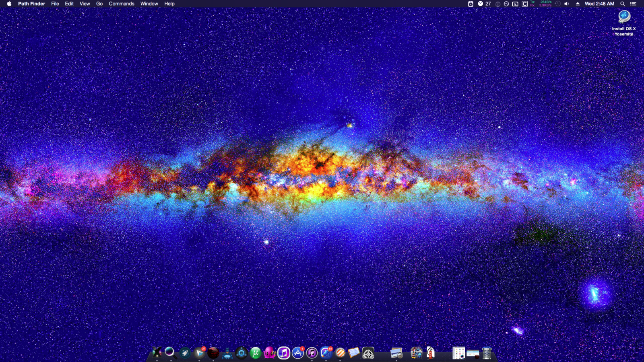Open the AirPlay display menu bar icon
This screenshot has width=644, height=362.
515,4
